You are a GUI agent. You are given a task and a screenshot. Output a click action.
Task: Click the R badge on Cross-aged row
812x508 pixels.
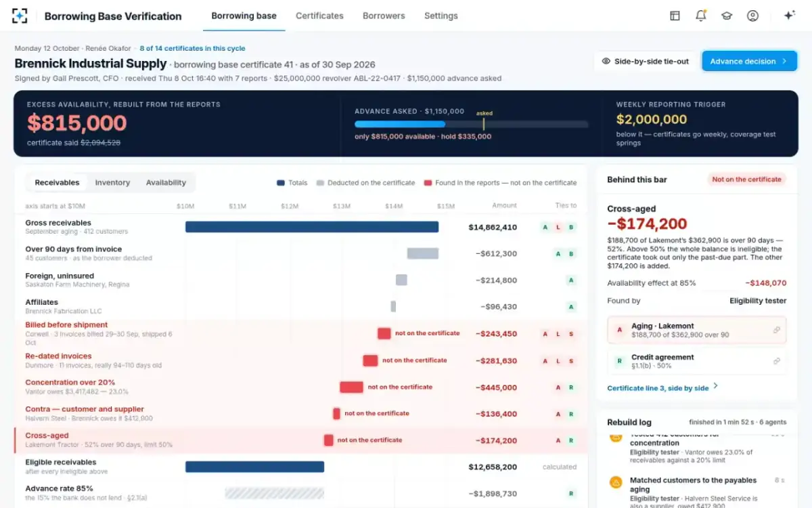[x=571, y=440]
